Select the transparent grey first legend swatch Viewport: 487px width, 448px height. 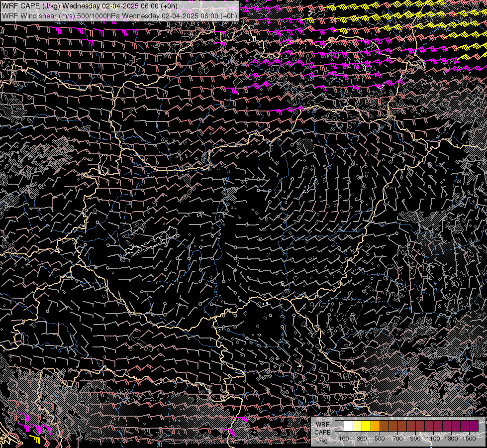pyautogui.click(x=339, y=426)
